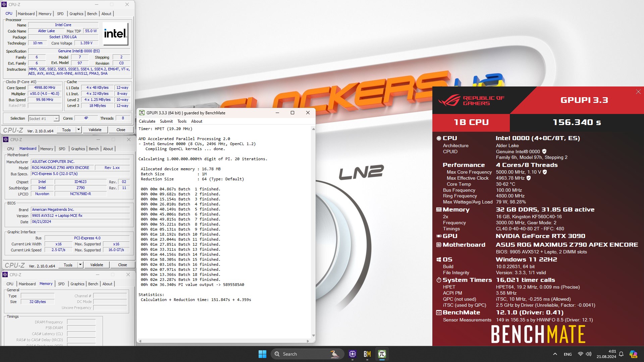
Task: Select the Bench tab in the top CPU-Z window
Action: click(x=92, y=14)
